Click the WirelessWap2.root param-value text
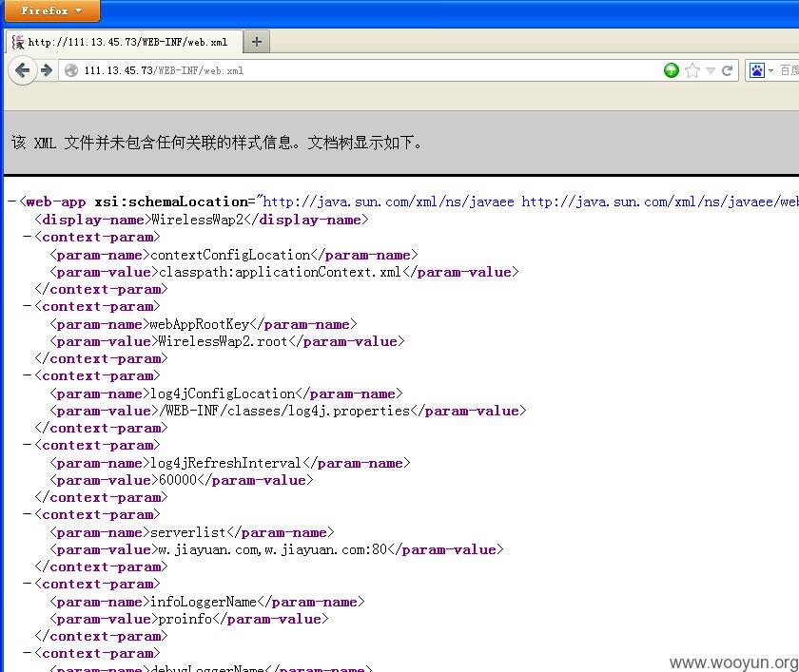The image size is (799, 672). click(x=223, y=341)
